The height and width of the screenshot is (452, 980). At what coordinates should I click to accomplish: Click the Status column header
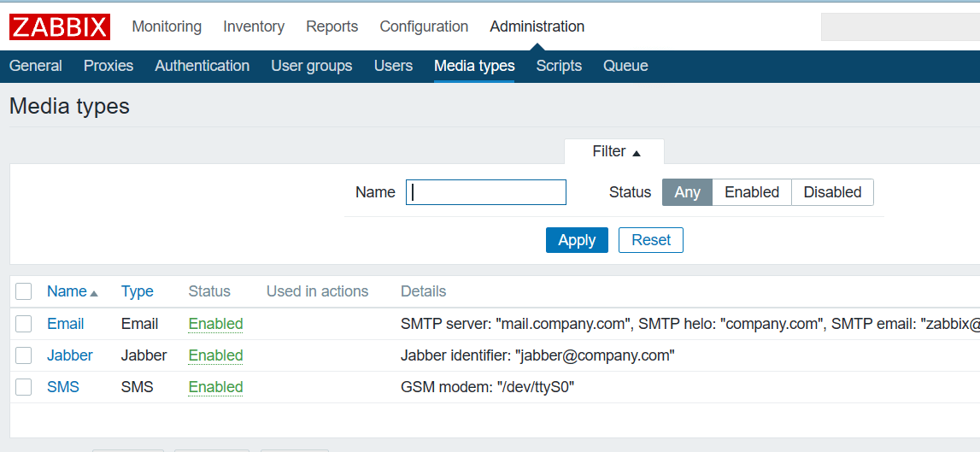[209, 291]
